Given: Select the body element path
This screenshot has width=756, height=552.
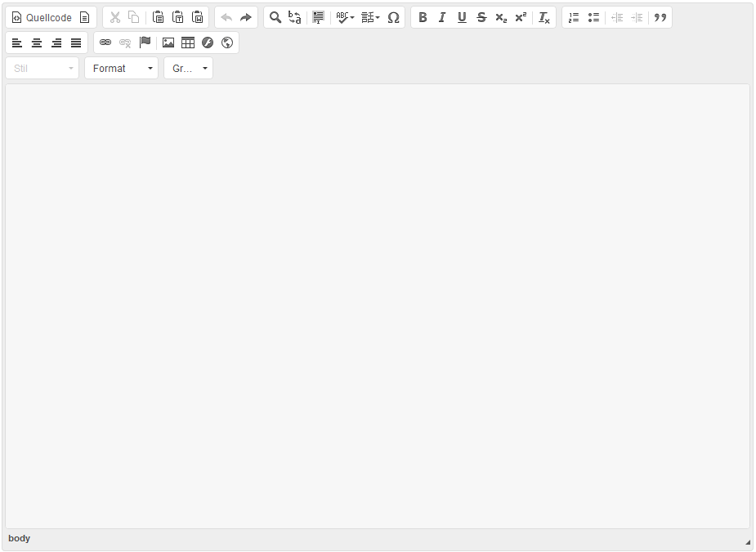Looking at the screenshot, I should point(20,538).
